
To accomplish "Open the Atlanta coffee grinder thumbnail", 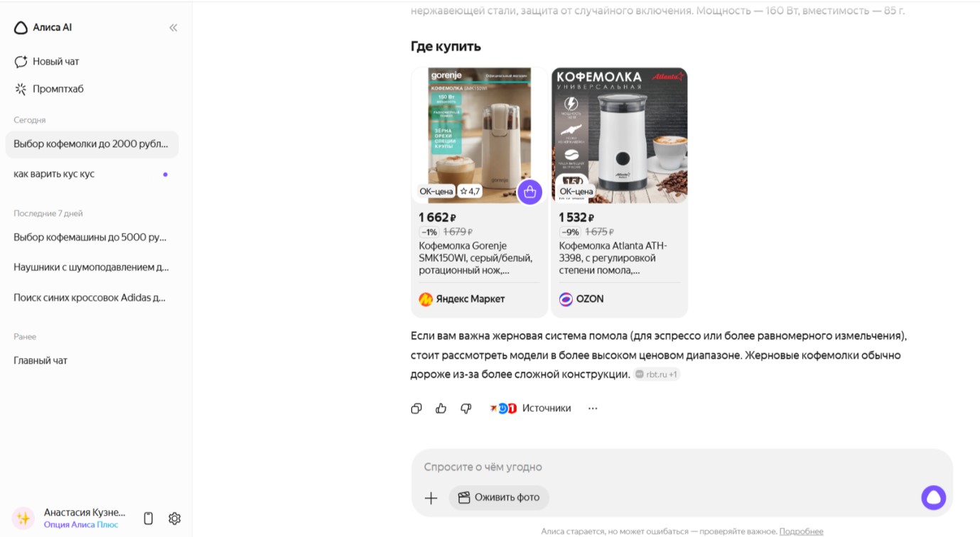I will click(x=619, y=136).
